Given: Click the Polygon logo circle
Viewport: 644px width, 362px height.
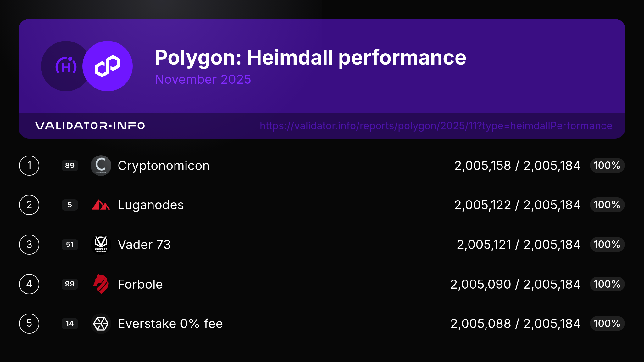Looking at the screenshot, I should point(108,66).
